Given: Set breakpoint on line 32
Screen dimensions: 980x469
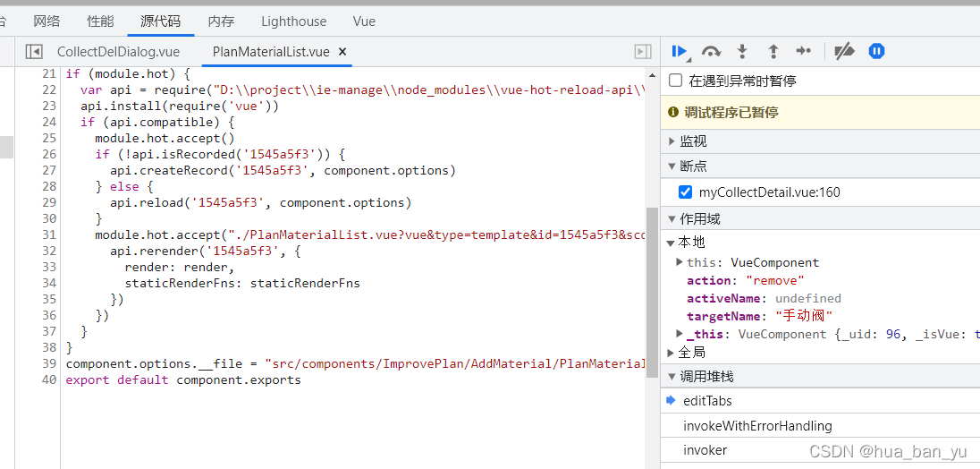Looking at the screenshot, I should click(49, 251).
